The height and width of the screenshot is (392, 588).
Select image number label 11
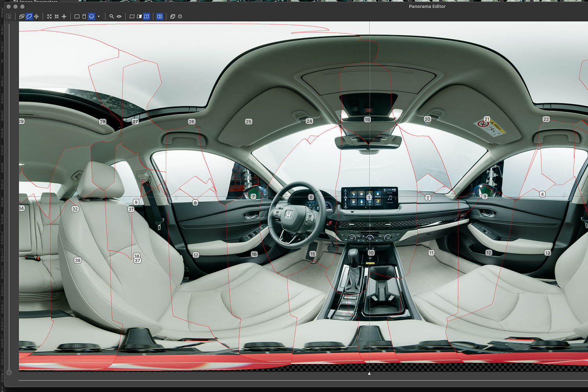click(x=431, y=253)
